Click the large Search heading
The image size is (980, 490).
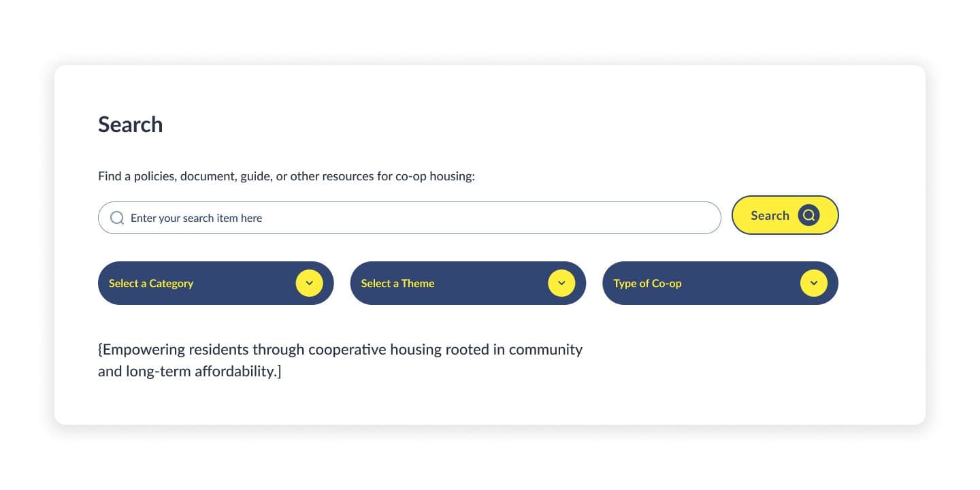[130, 125]
